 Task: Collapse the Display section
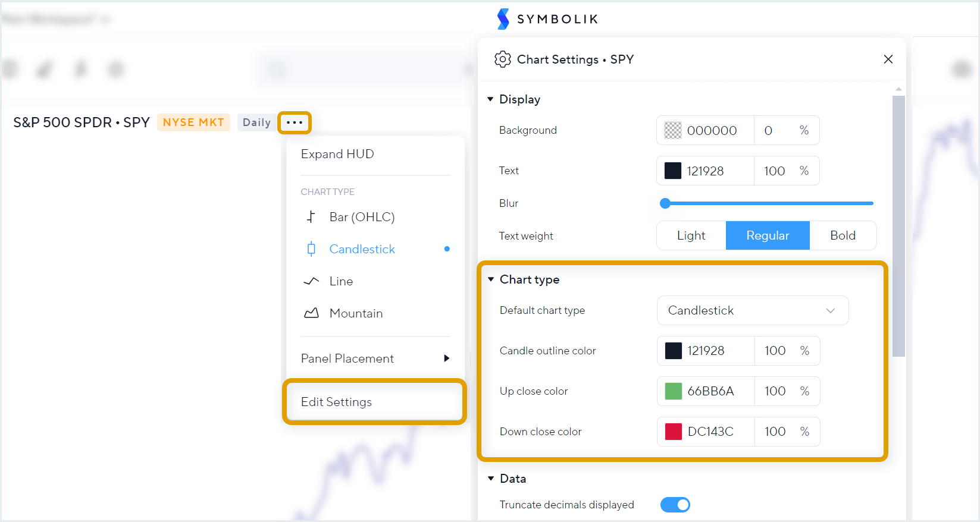pyautogui.click(x=490, y=99)
